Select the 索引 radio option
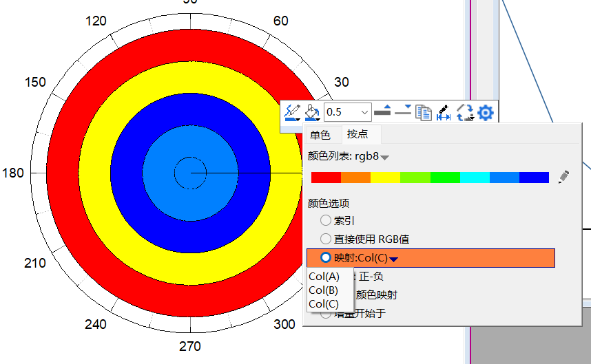Image resolution: width=591 pixels, height=364 pixels. pyautogui.click(x=326, y=221)
